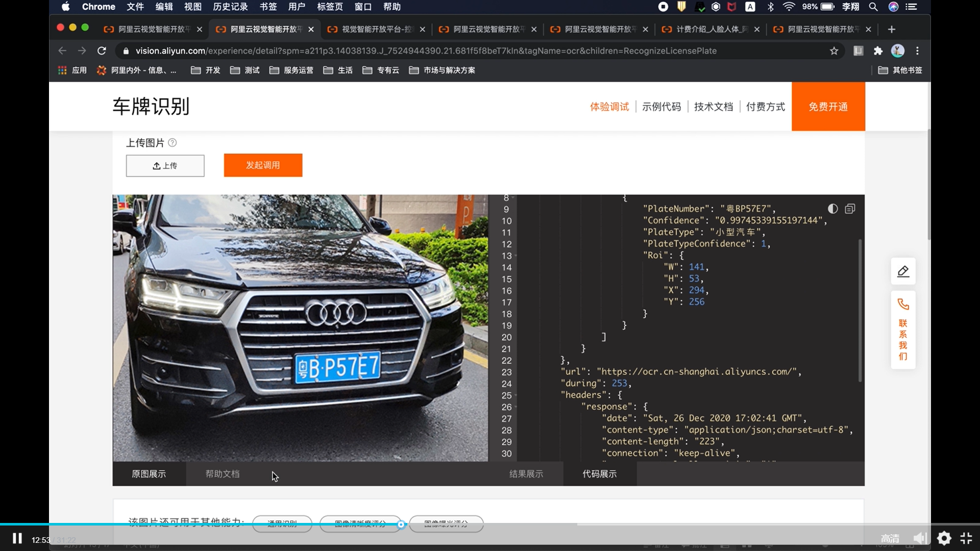Collapse the Roi object at line 13
Image resolution: width=980 pixels, height=551 pixels.
click(x=516, y=256)
